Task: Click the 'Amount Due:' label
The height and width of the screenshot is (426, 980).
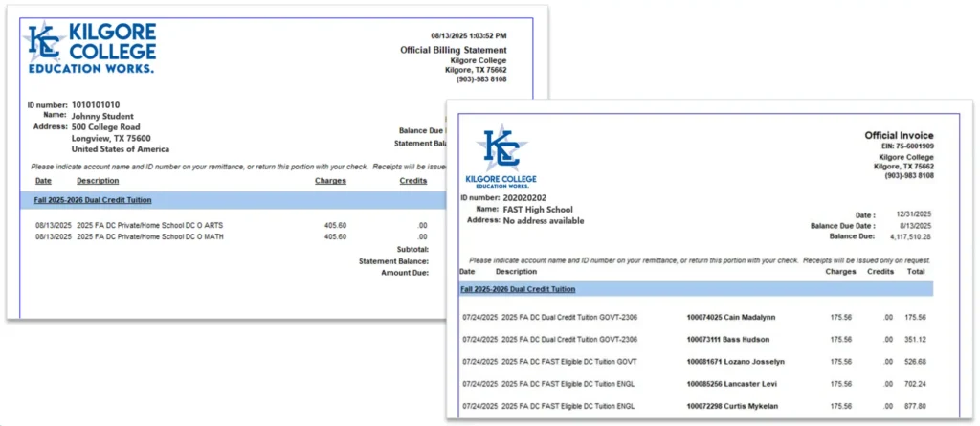Action: tap(405, 273)
